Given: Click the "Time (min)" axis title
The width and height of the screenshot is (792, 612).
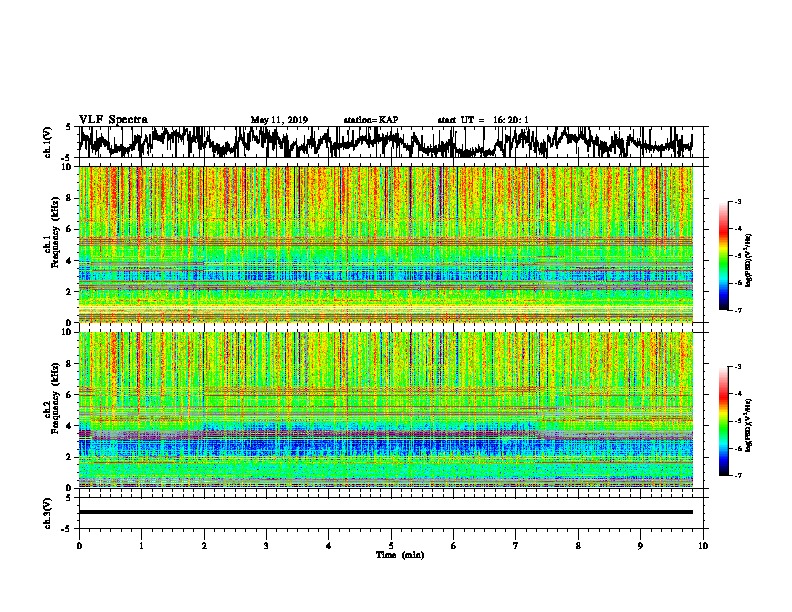Looking at the screenshot, I should coord(400,555).
